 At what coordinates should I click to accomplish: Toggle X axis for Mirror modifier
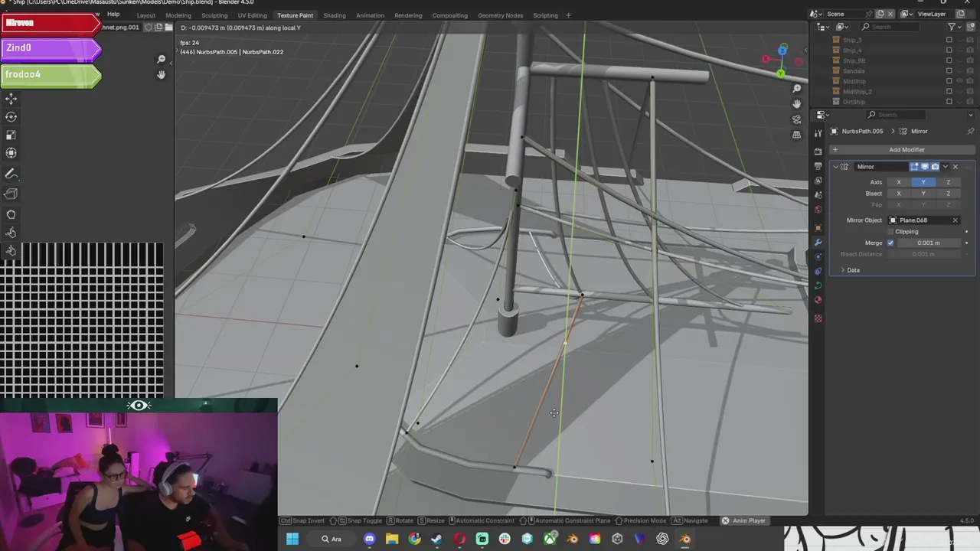click(x=899, y=182)
